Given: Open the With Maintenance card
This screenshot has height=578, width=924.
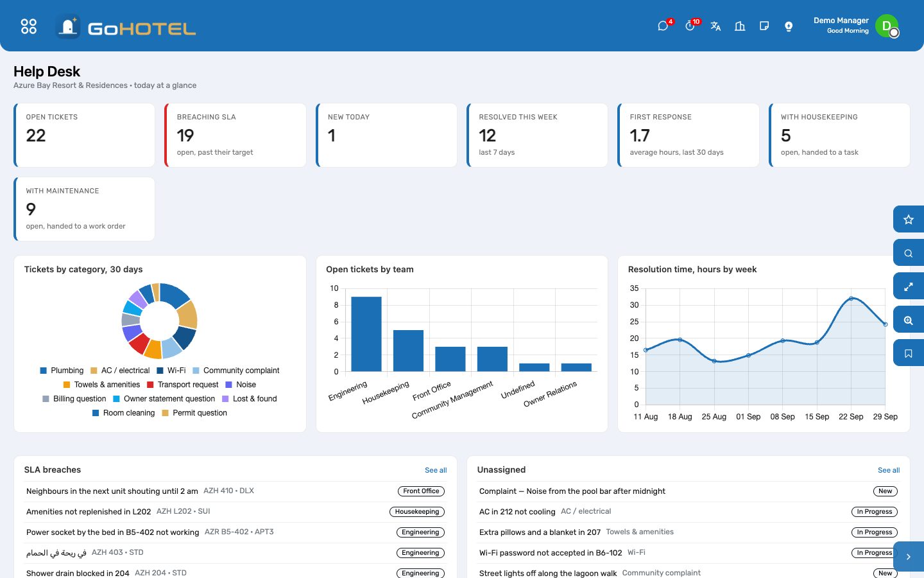Looking at the screenshot, I should 85,209.
